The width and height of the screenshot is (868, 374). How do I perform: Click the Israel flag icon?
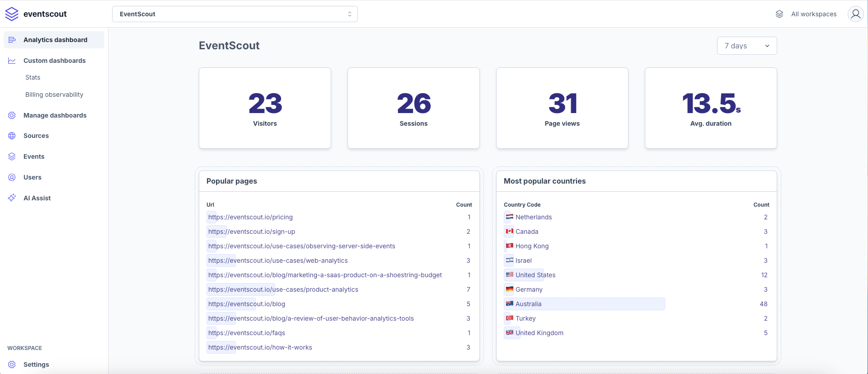[x=510, y=260]
